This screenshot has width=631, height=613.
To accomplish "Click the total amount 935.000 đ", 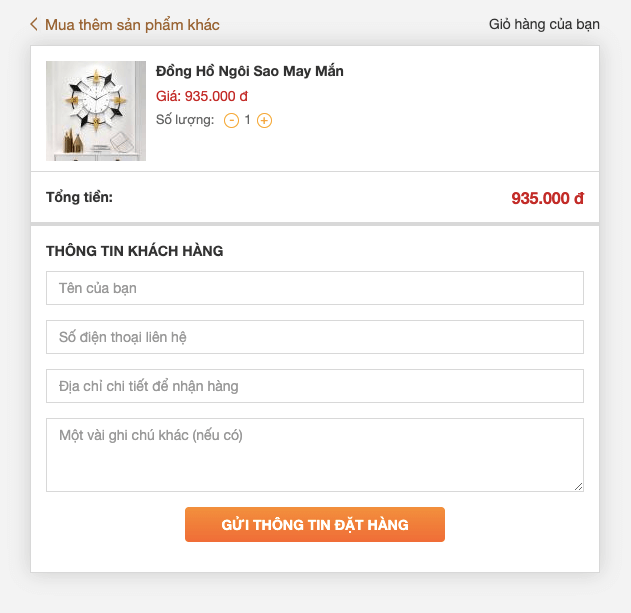I will click(x=547, y=198).
